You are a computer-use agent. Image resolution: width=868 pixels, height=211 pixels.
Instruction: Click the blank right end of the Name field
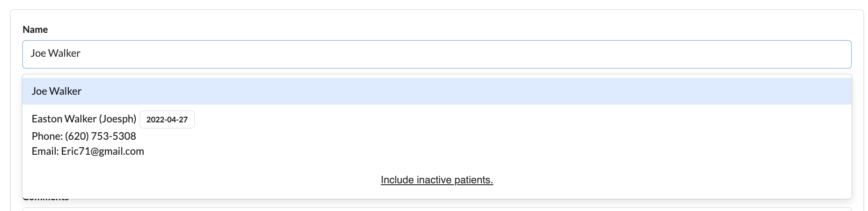pyautogui.click(x=796, y=54)
